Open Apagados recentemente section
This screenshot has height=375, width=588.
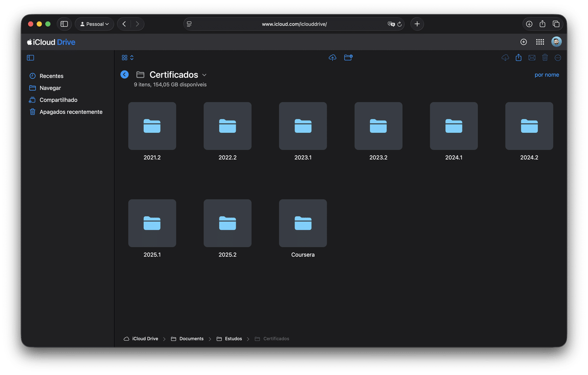tap(71, 111)
